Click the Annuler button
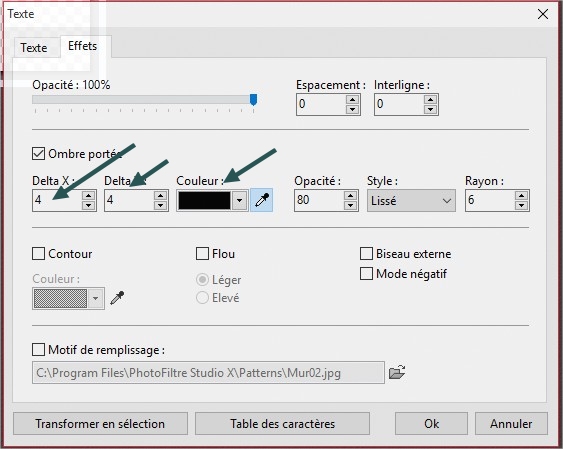The width and height of the screenshot is (563, 449). (511, 424)
